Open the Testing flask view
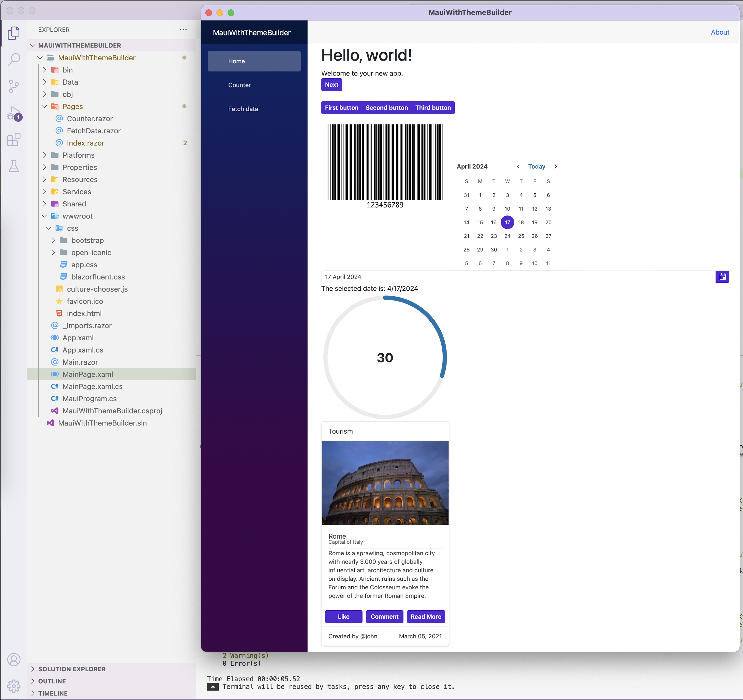The width and height of the screenshot is (743, 700). point(14,166)
